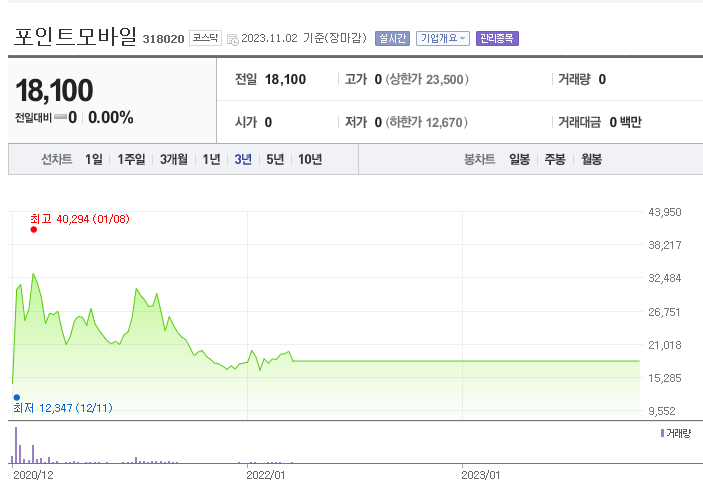The image size is (703, 487).
Task: Click the 9,552 y-axis value
Action: [662, 411]
